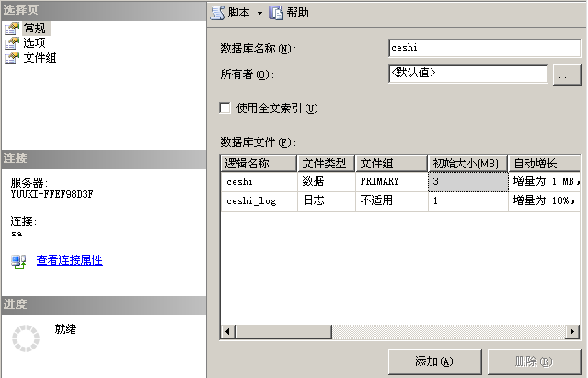Click the 日志 file type cell
This screenshot has width=588, height=378.
coord(327,201)
